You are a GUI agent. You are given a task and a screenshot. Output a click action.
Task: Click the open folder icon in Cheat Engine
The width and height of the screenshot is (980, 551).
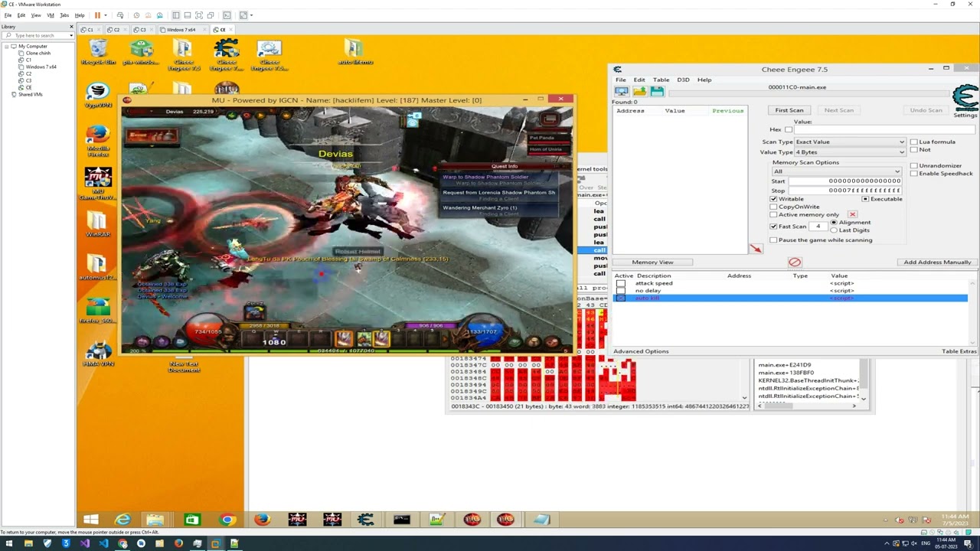pyautogui.click(x=639, y=92)
